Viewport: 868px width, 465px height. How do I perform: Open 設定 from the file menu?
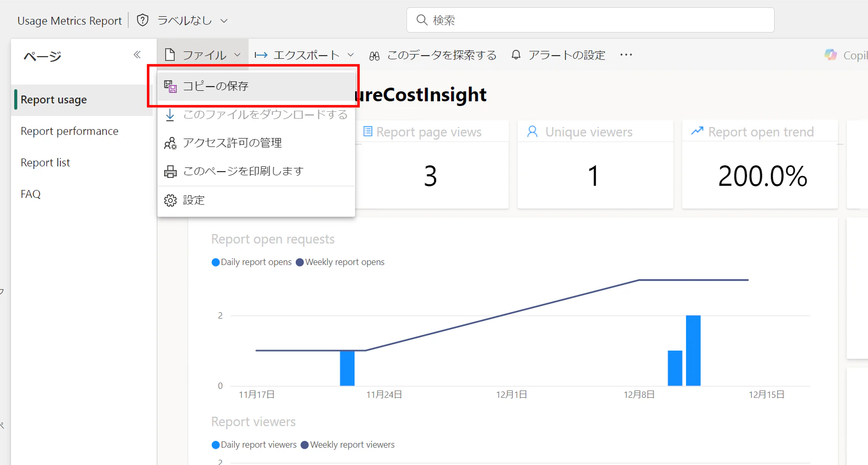tap(256, 200)
